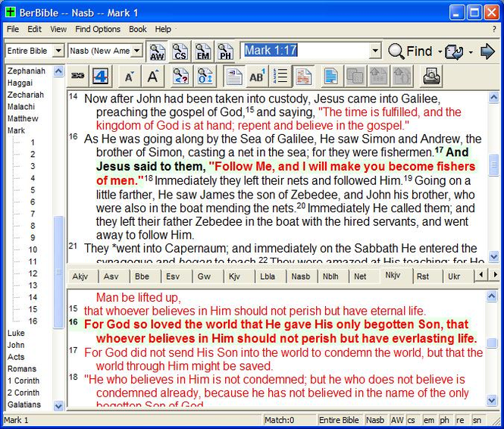
Task: Open the Find Options menu
Action: 98,30
